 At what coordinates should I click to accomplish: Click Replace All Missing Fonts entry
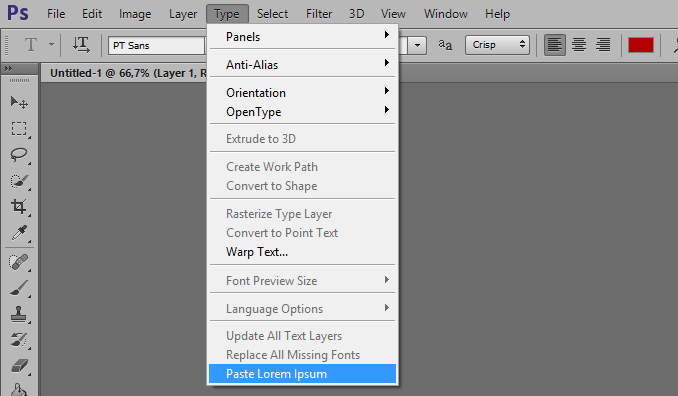coord(303,355)
